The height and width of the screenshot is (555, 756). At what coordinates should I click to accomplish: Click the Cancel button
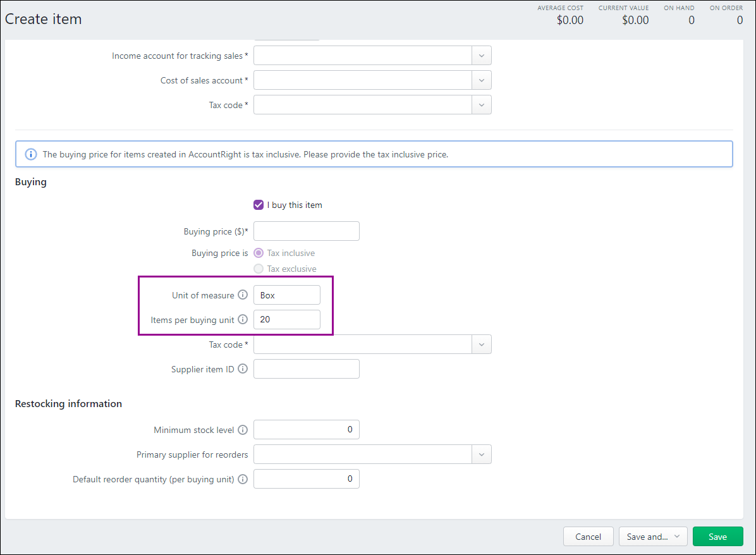click(588, 536)
